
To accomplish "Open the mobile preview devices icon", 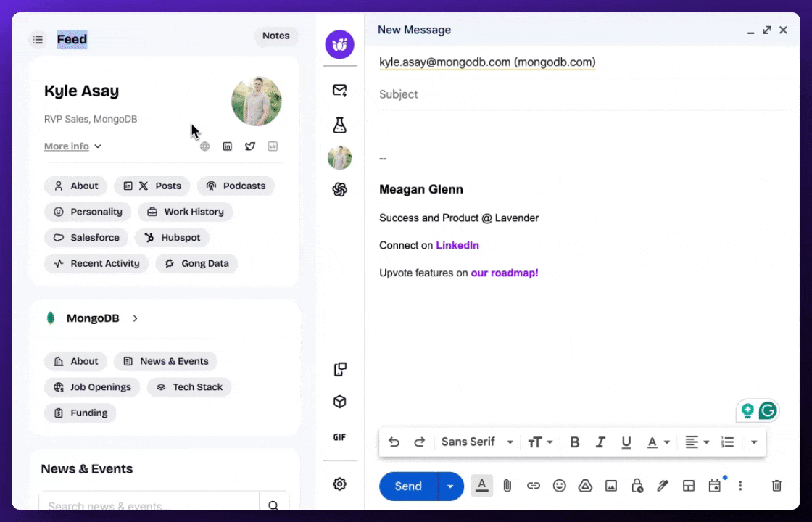I will (x=340, y=369).
